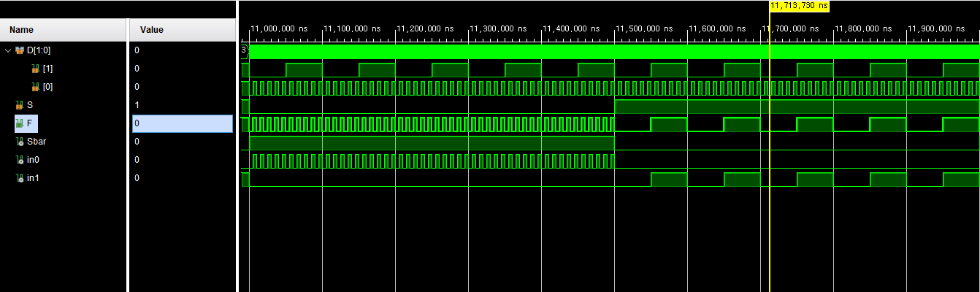Select the in1 signal name
Screen dimensions: 980x292
pos(33,178)
